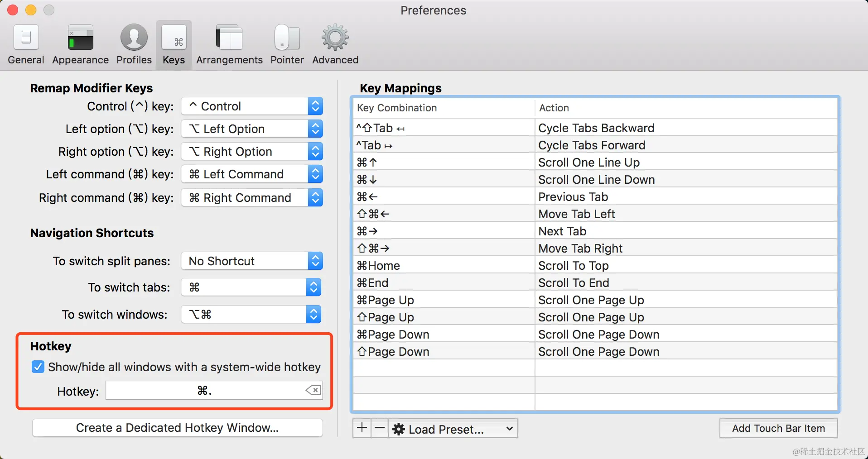Select the Move Tab Left row
Image resolution: width=868 pixels, height=459 pixels.
point(595,214)
